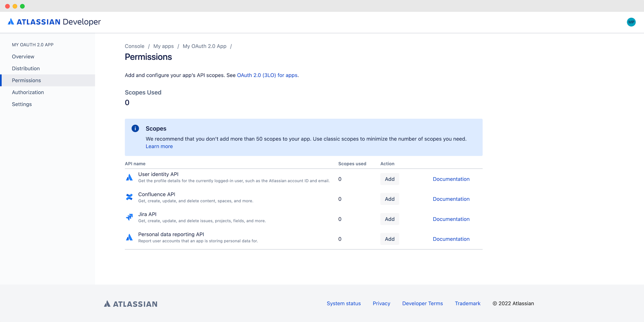
Task: Click the Atlassian logo in the footer
Action: 130,304
